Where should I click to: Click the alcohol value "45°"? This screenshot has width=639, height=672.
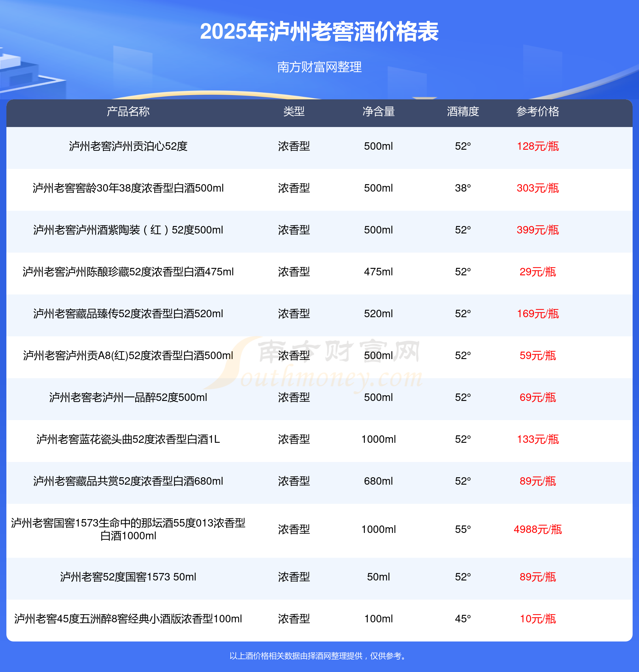[463, 619]
